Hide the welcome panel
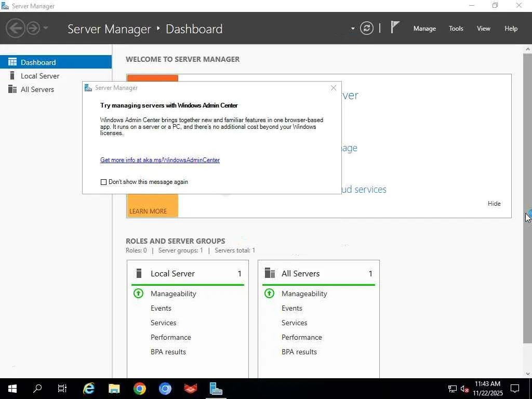This screenshot has height=399, width=532. click(x=494, y=204)
